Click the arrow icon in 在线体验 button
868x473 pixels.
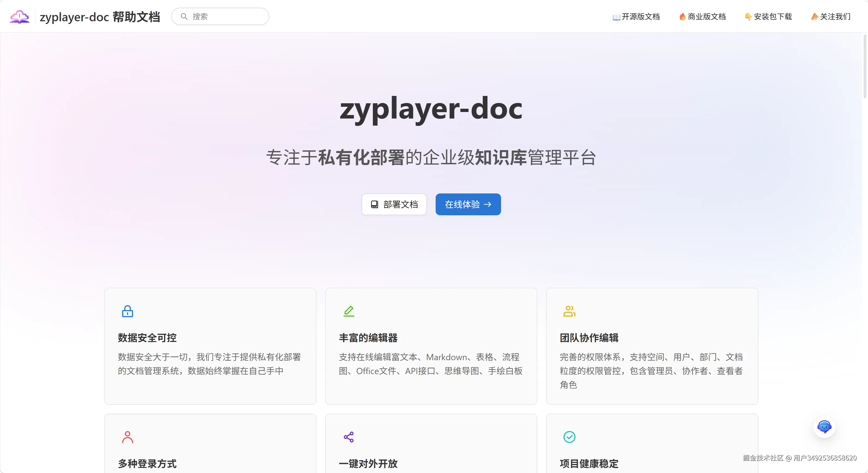pos(488,204)
